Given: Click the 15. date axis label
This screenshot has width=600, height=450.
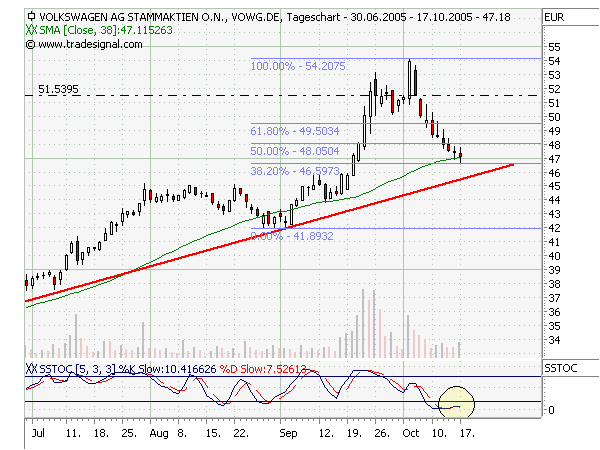Looking at the screenshot, I should [x=213, y=434].
